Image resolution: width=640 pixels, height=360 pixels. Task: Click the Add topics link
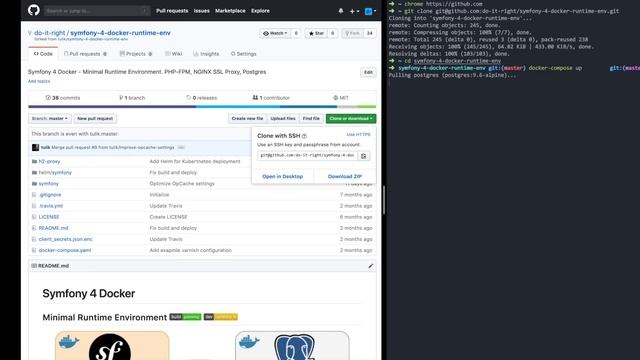click(39, 81)
